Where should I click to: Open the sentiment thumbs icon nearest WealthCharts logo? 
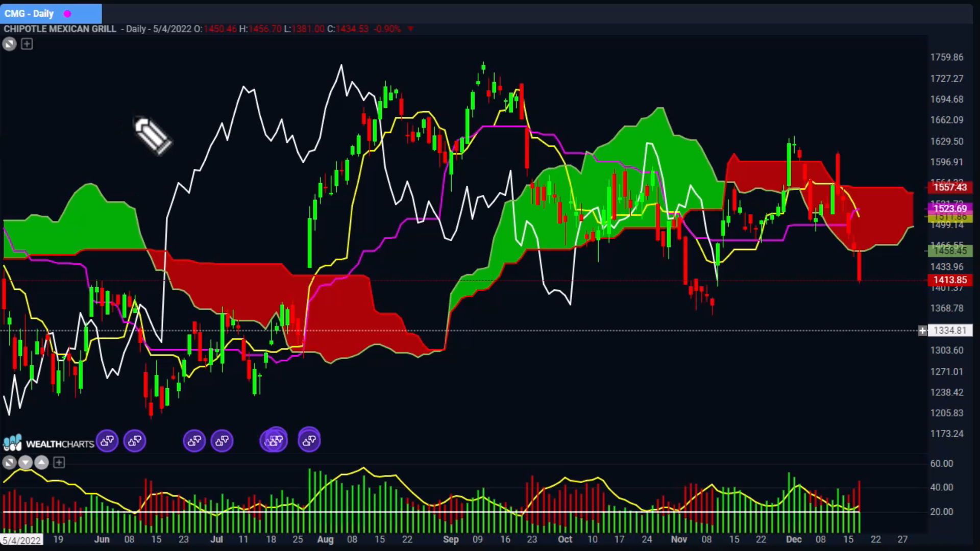[107, 441]
